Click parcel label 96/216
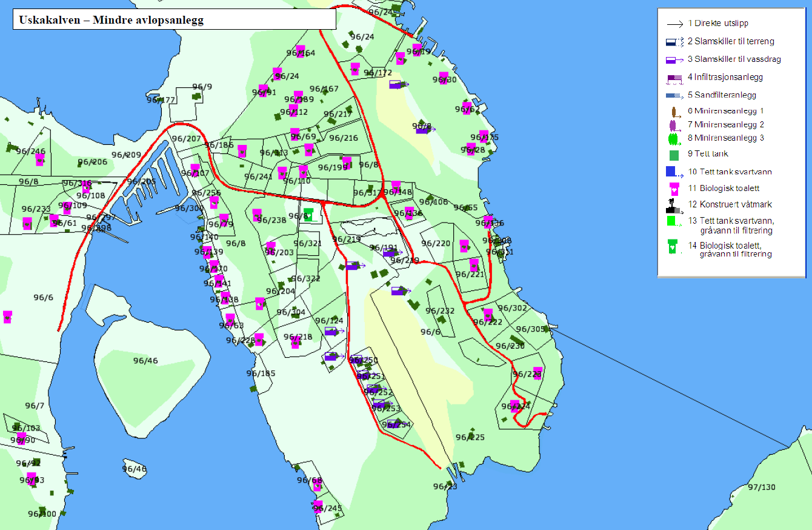Image resolution: width=812 pixels, height=530 pixels. (344, 138)
